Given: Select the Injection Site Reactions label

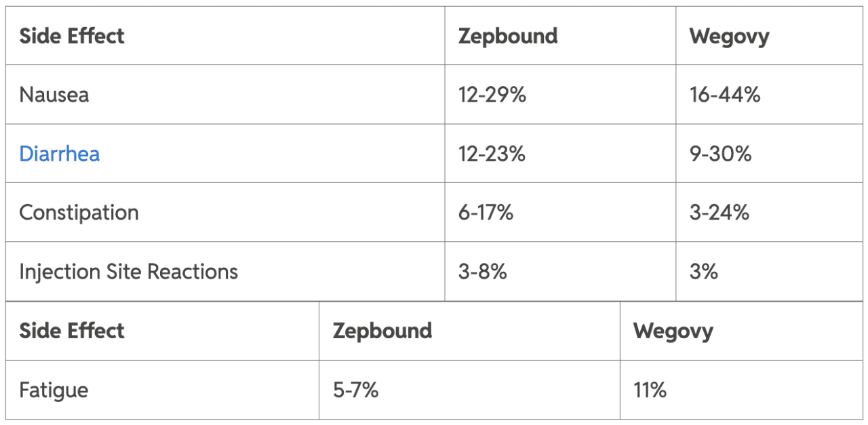Looking at the screenshot, I should 129,272.
